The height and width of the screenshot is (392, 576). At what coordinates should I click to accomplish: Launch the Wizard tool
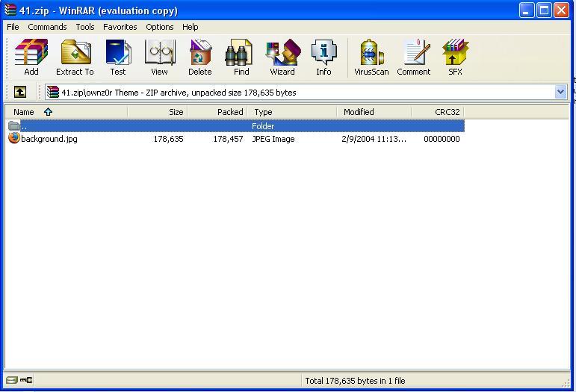tap(282, 57)
